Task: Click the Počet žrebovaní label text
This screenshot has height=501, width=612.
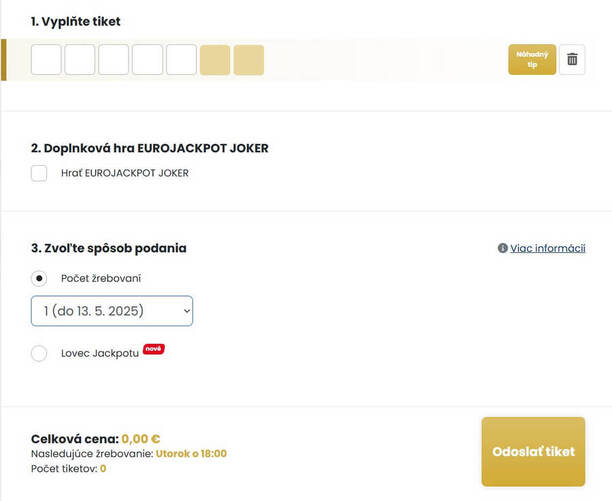Action: (101, 279)
